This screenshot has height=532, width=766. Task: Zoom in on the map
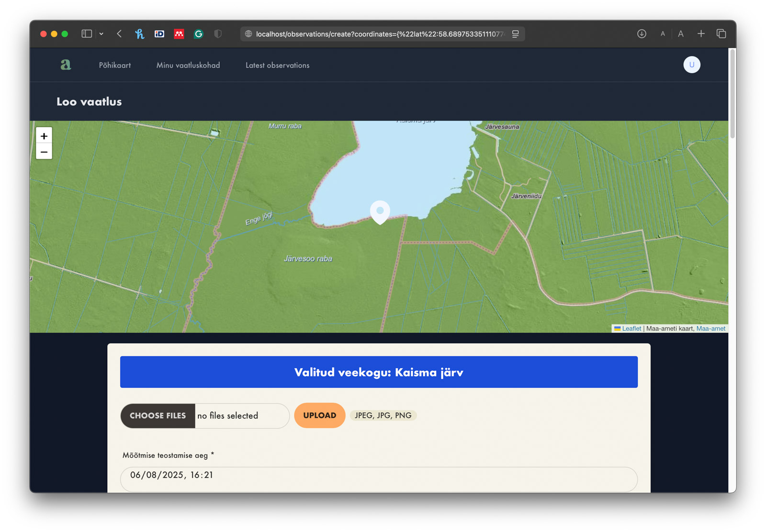pos(44,136)
